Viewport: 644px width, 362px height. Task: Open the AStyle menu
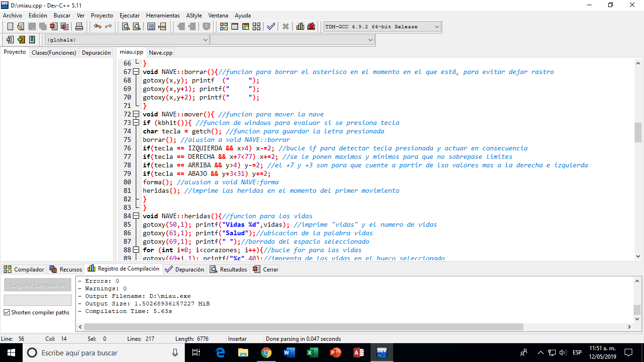(194, 16)
